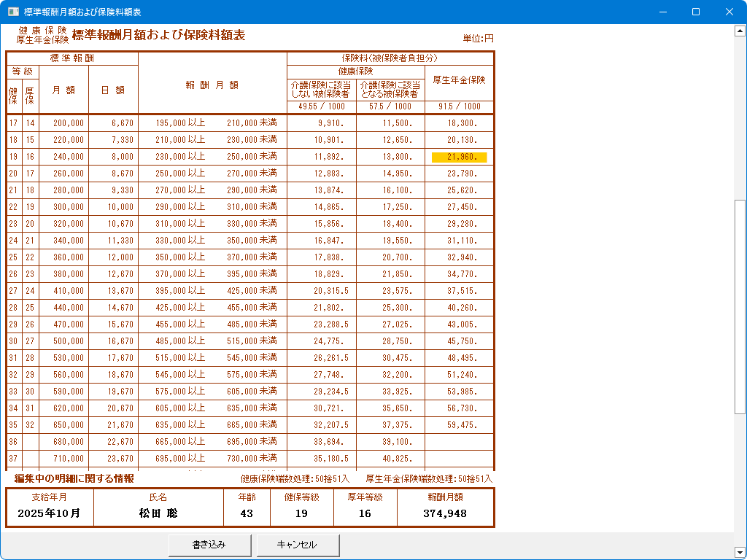Click the 支給年月 value 2025年10月
Viewport: 747px width, 560px height.
tap(50, 513)
